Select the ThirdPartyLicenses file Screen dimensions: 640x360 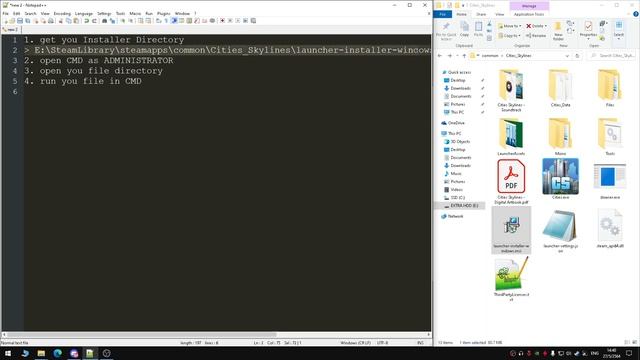pyautogui.click(x=511, y=279)
